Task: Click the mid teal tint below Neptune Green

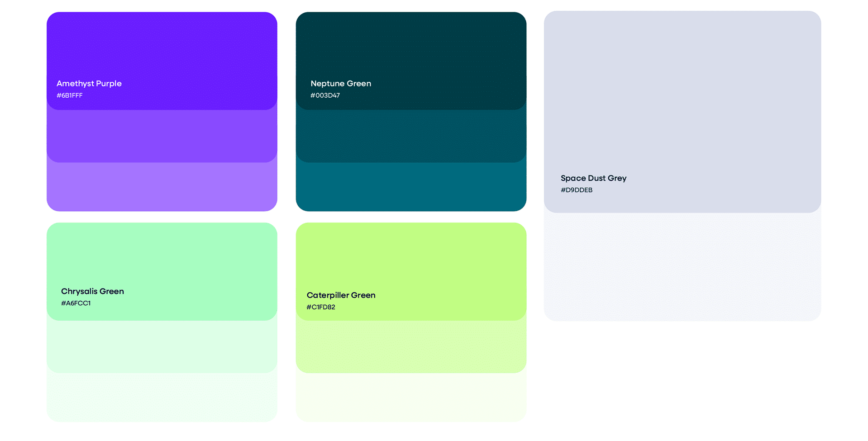Action: 411,136
